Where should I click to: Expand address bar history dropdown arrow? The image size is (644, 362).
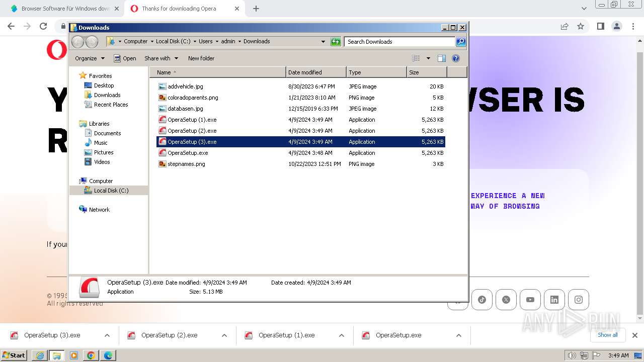323,42
